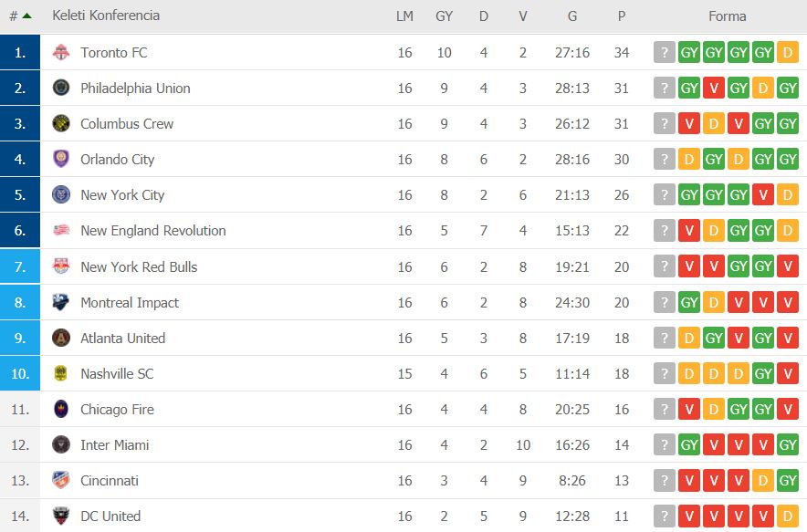This screenshot has width=807, height=532.
Task: Click Chicago Fire's orange D form badge
Action: tap(714, 409)
